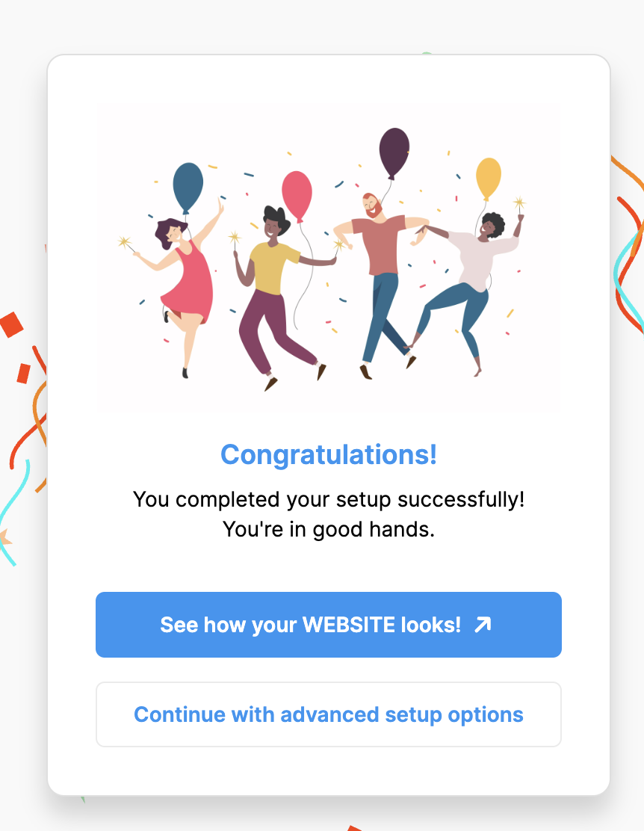Click the "You're in good hands." text
This screenshot has width=644, height=831.
coord(328,530)
